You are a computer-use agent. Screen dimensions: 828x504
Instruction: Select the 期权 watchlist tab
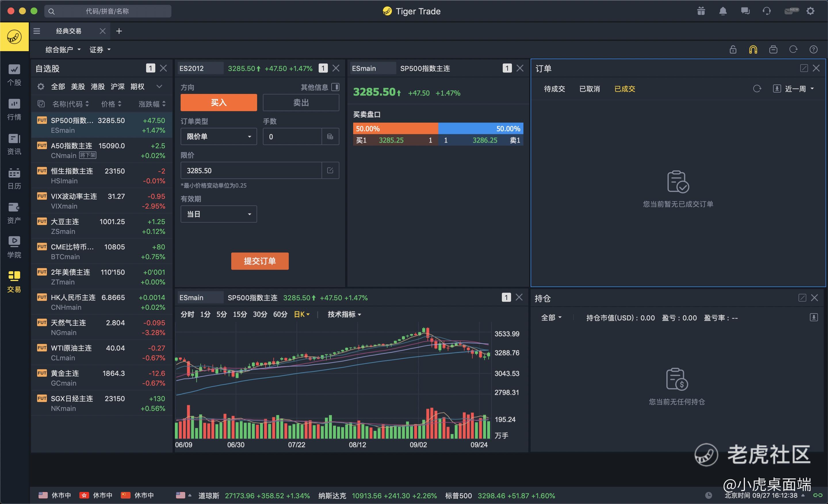(x=137, y=86)
